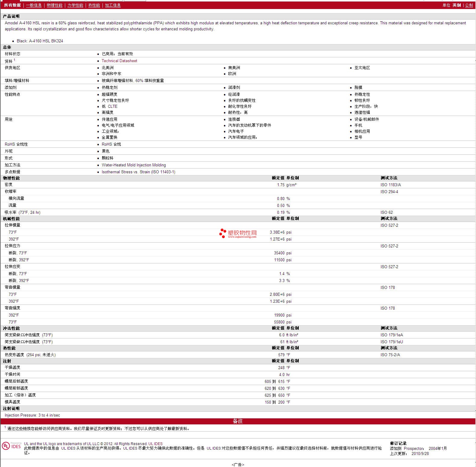Click tensile modulus value '3.38E+6'
This screenshot has height=467, width=476.
coord(277,232)
